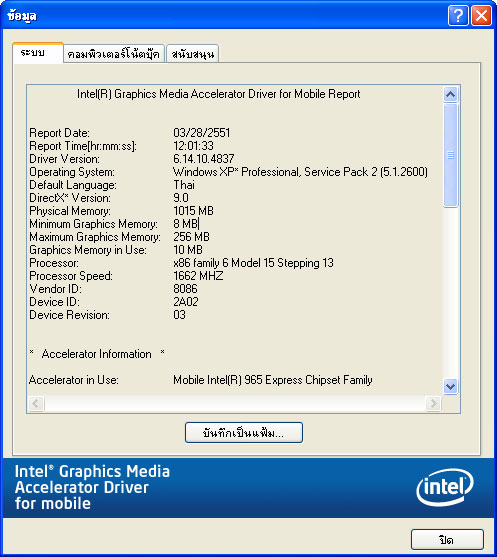Click the DirectX Version value 9.0
This screenshot has height=557, width=497.
[181, 198]
